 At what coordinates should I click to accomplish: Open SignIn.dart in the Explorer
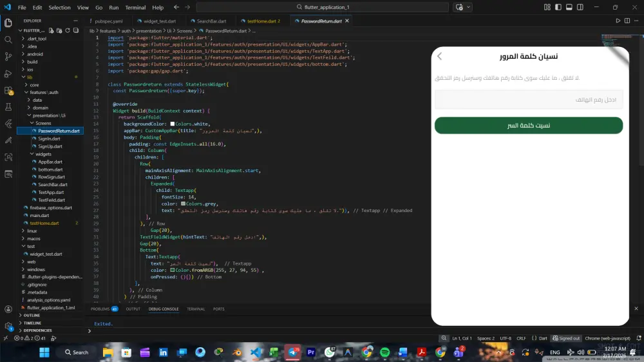(x=50, y=138)
